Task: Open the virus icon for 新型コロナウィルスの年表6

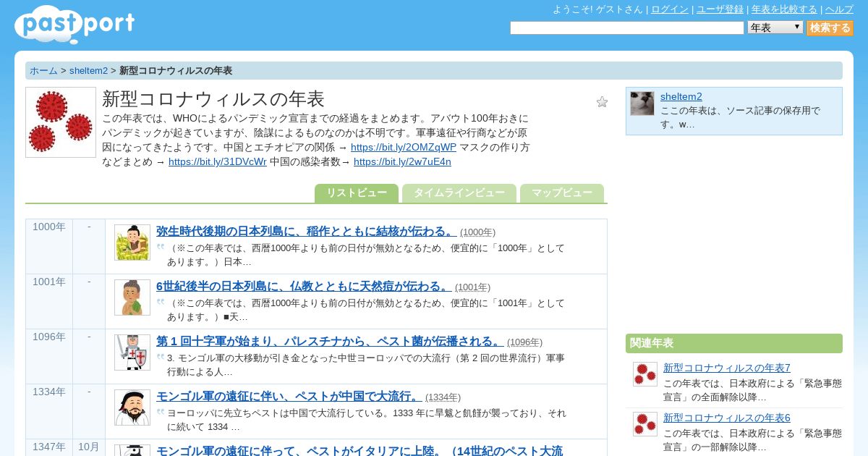Action: point(645,424)
